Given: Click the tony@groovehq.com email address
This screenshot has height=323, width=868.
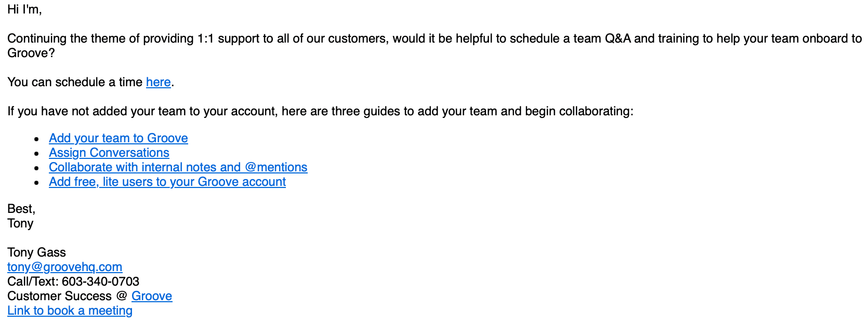Looking at the screenshot, I should pyautogui.click(x=64, y=267).
